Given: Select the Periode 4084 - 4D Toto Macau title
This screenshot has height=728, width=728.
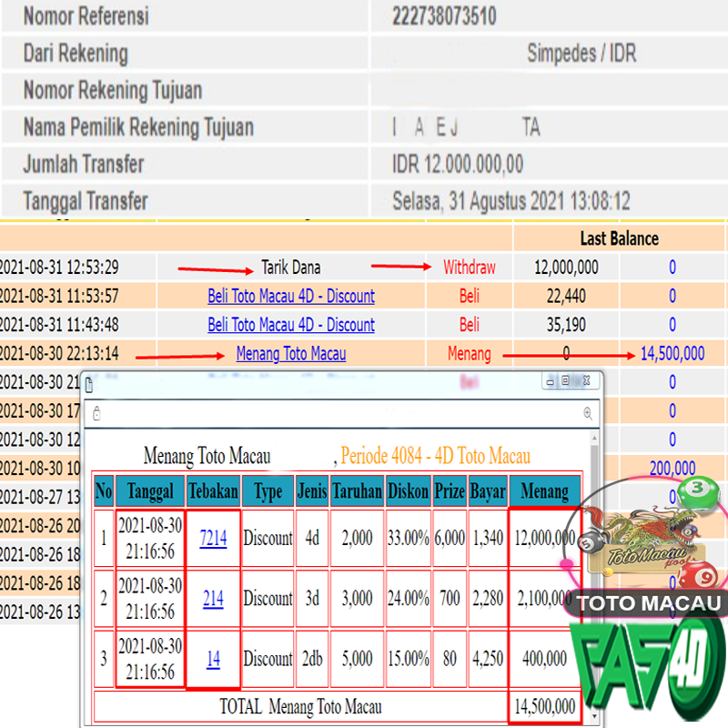Looking at the screenshot, I should point(436,456).
